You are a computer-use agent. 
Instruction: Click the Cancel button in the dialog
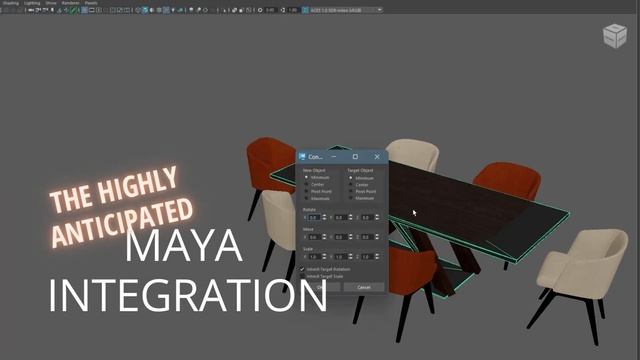[x=364, y=287]
